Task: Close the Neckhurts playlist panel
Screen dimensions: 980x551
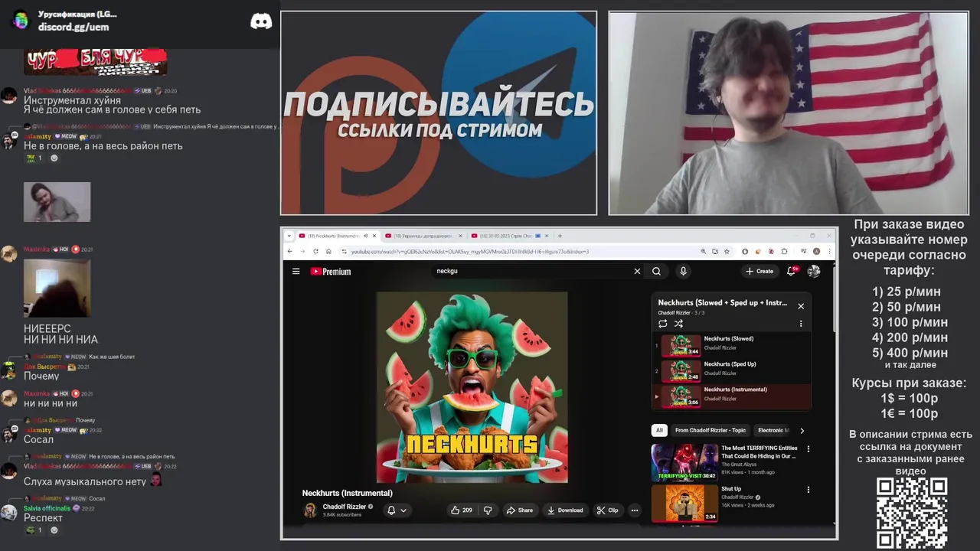Action: tap(801, 306)
